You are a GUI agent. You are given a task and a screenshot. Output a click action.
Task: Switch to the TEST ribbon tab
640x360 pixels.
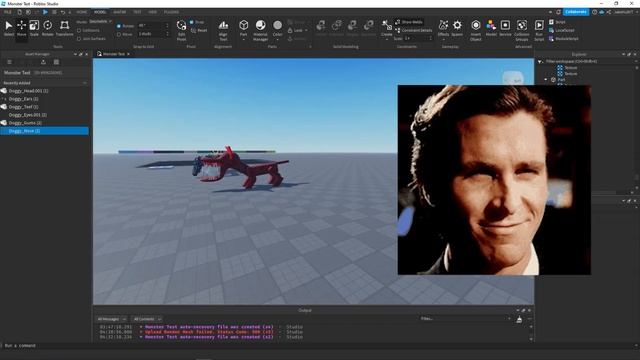point(138,12)
